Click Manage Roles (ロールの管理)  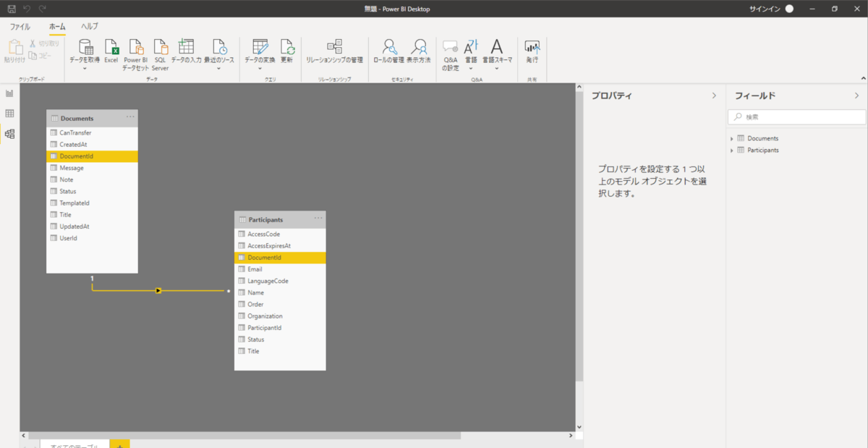pyautogui.click(x=389, y=51)
